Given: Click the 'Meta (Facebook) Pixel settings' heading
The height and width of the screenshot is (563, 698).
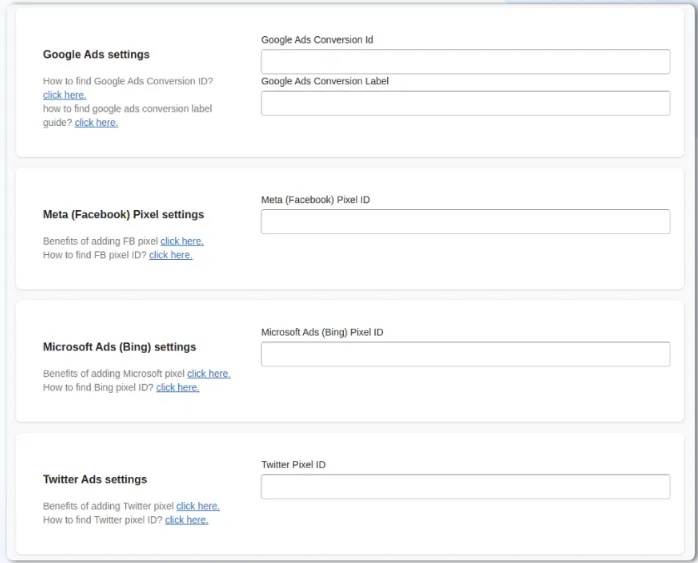Looking at the screenshot, I should [x=123, y=215].
